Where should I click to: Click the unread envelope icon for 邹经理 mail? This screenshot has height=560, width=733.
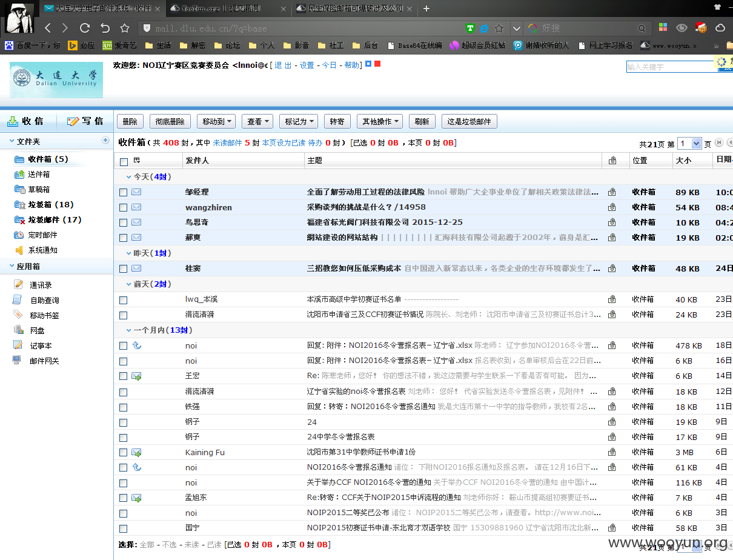pyautogui.click(x=136, y=192)
